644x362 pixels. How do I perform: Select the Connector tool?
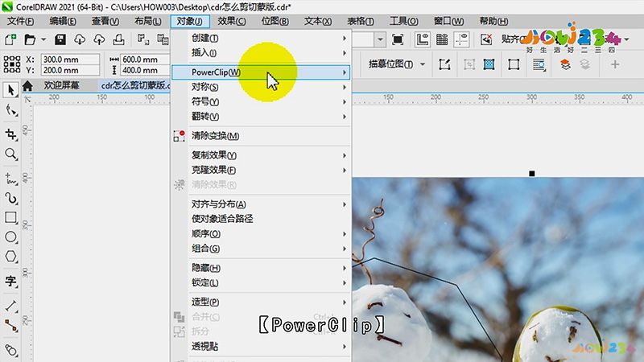pos(10,326)
